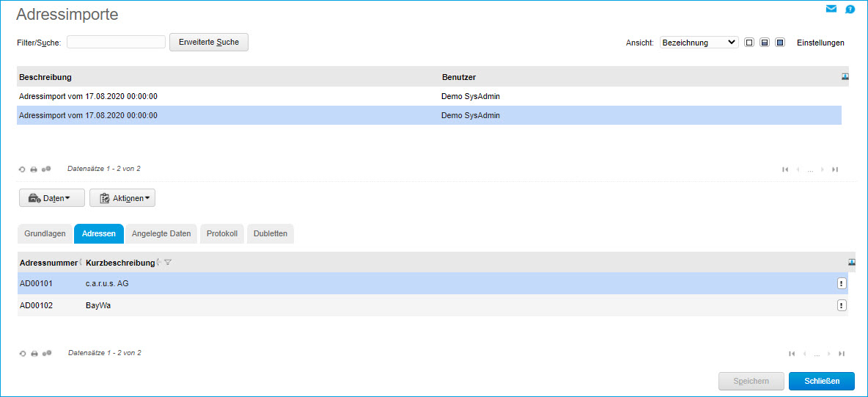
Task: Click the Erweiterte Suche button
Action: pyautogui.click(x=209, y=42)
